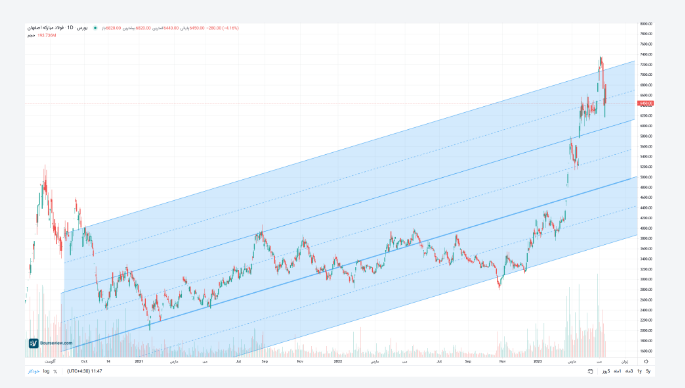
Task: Toggle the log scale option
Action: [46, 371]
